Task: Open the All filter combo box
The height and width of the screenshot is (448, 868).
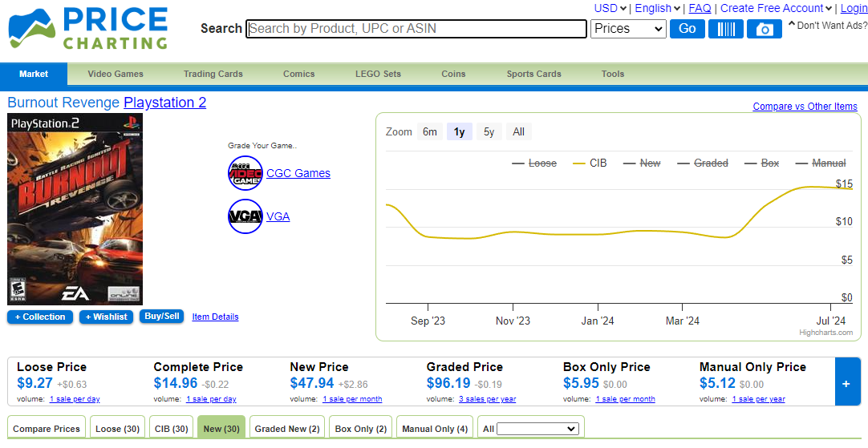Action: 537,429
